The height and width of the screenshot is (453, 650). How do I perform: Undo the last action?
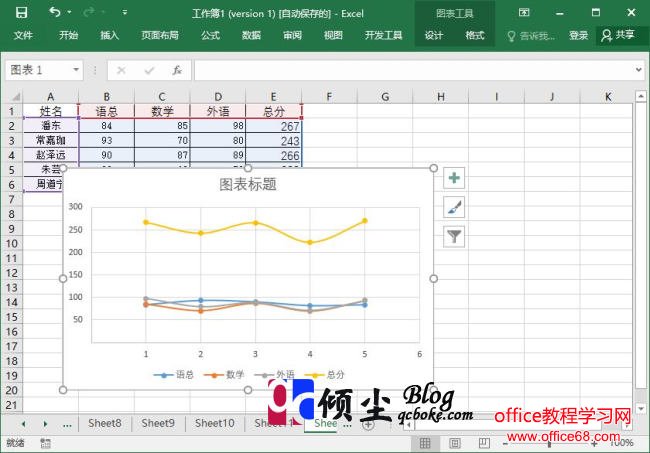point(55,12)
